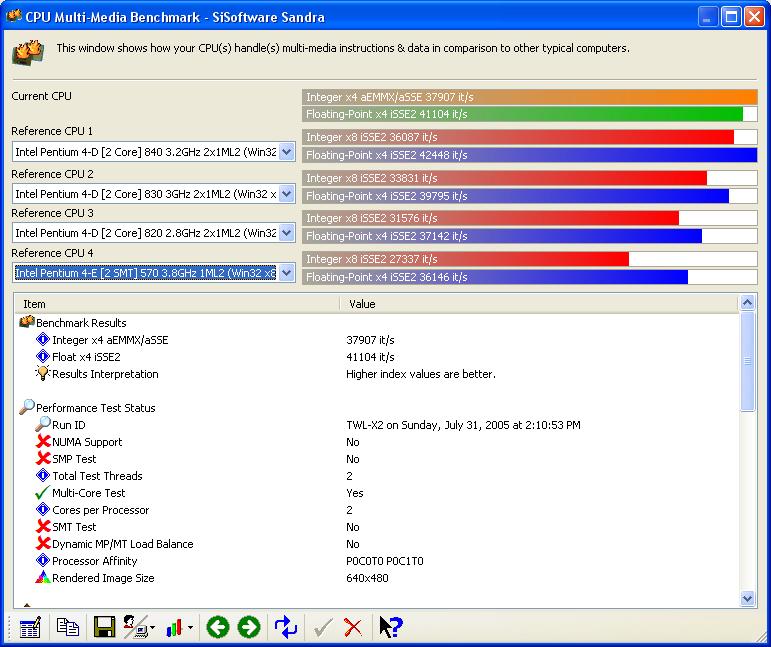The height and width of the screenshot is (647, 771).
Task: Click the blue refresh arrows icon
Action: click(286, 627)
